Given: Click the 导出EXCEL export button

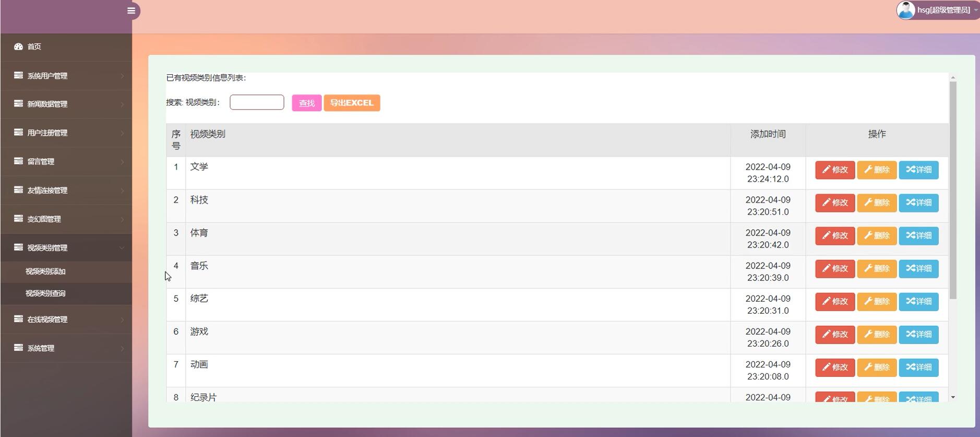Looking at the screenshot, I should click(352, 103).
